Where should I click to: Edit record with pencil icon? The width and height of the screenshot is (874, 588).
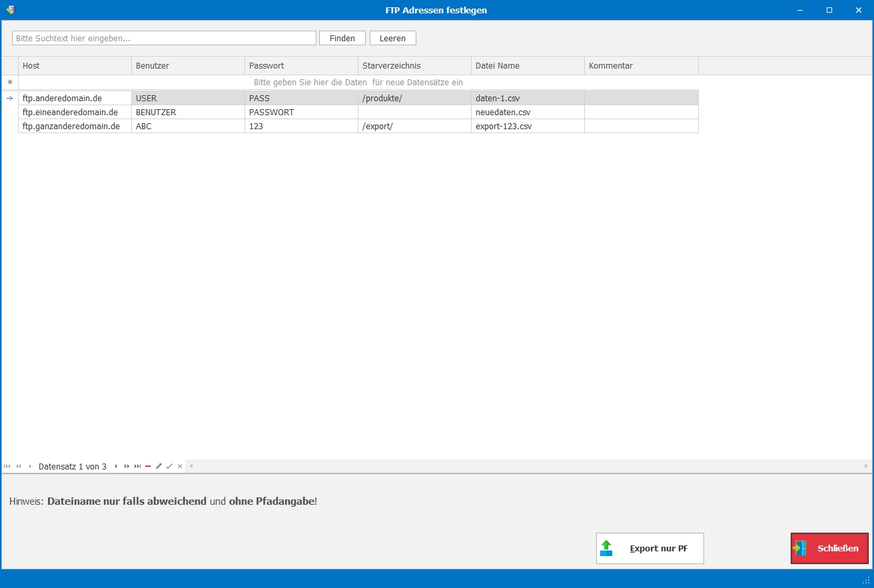[159, 466]
